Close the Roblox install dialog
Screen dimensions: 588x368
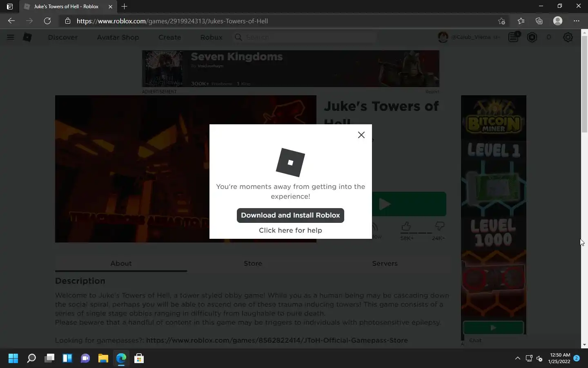[x=361, y=135]
